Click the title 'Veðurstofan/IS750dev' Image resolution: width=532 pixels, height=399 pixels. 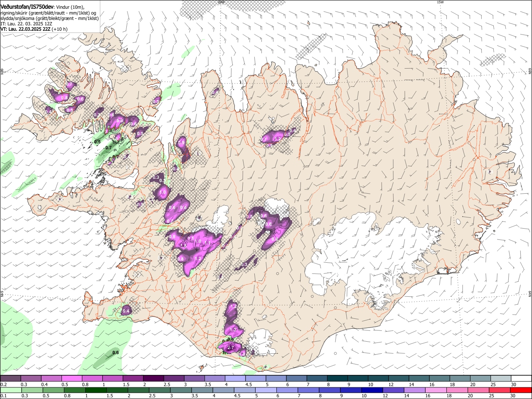(x=27, y=7)
